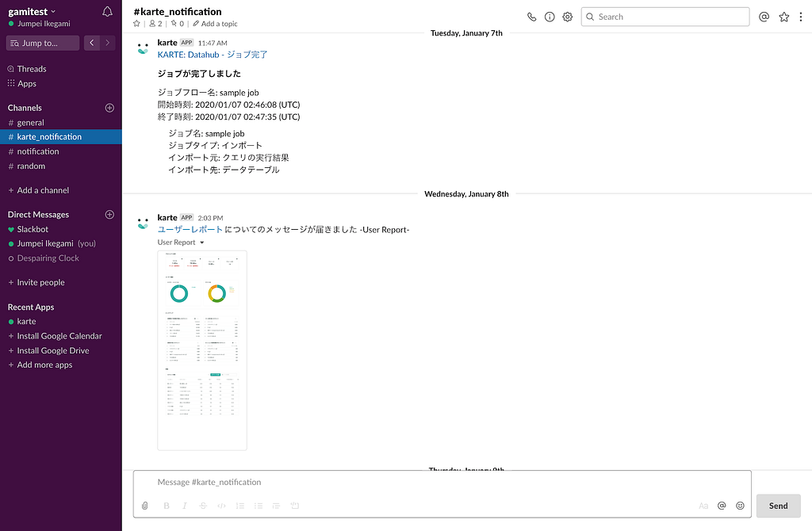Hide formatting toolbar with Aa icon
The width and height of the screenshot is (812, 531).
[703, 506]
